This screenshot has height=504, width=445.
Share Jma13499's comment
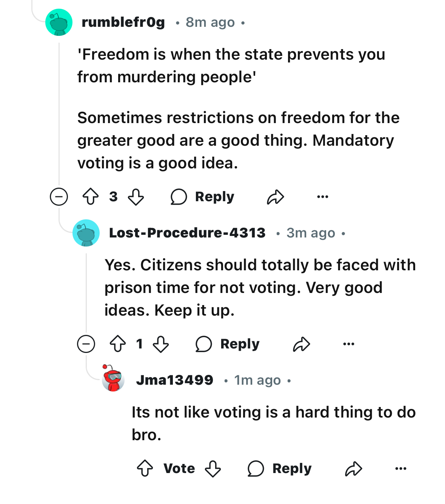point(354,469)
